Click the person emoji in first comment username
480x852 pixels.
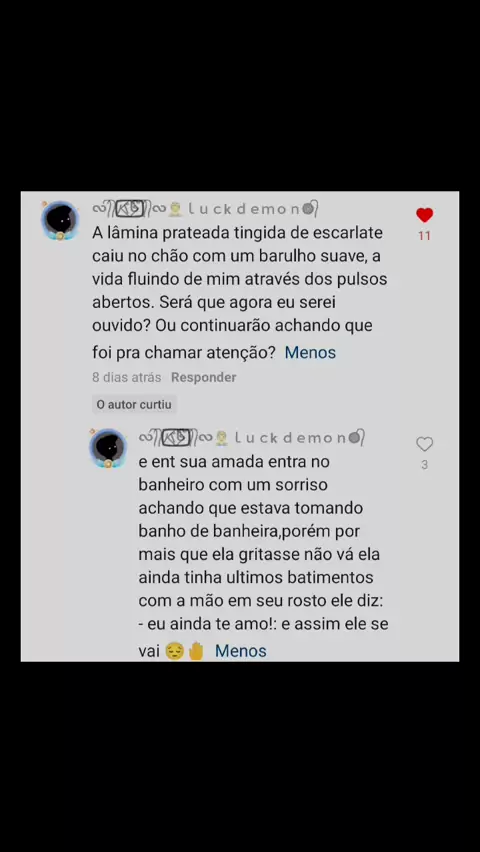click(175, 209)
